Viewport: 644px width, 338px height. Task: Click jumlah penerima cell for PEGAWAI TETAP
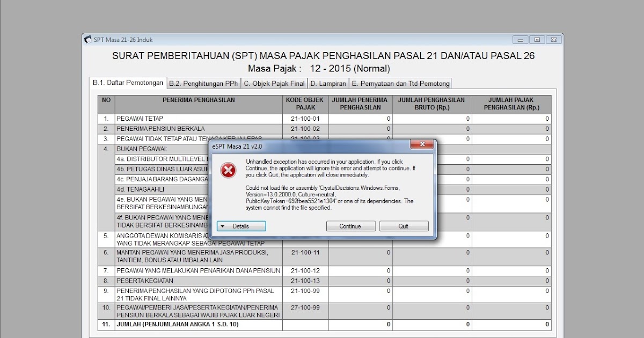point(361,119)
